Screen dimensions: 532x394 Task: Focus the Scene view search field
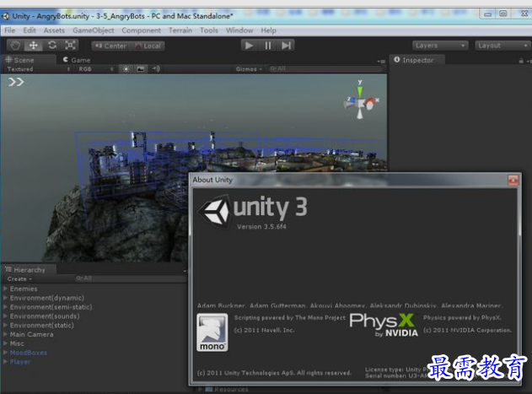coord(325,69)
